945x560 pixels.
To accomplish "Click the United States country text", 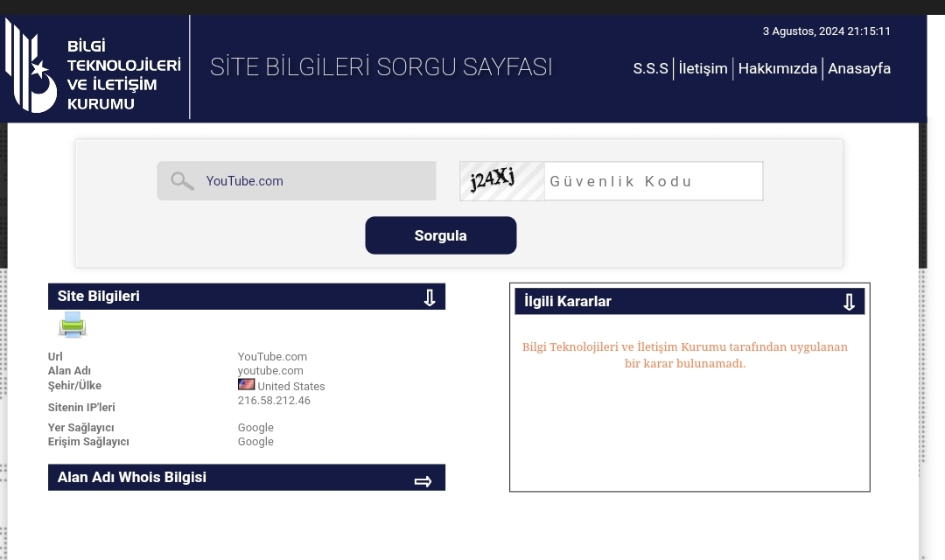I will pyautogui.click(x=291, y=387).
